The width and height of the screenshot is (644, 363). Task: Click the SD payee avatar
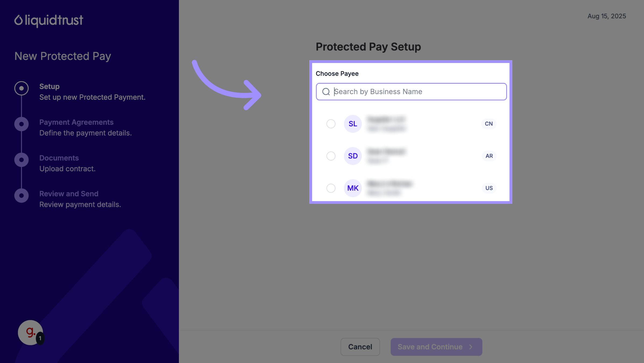pyautogui.click(x=353, y=156)
